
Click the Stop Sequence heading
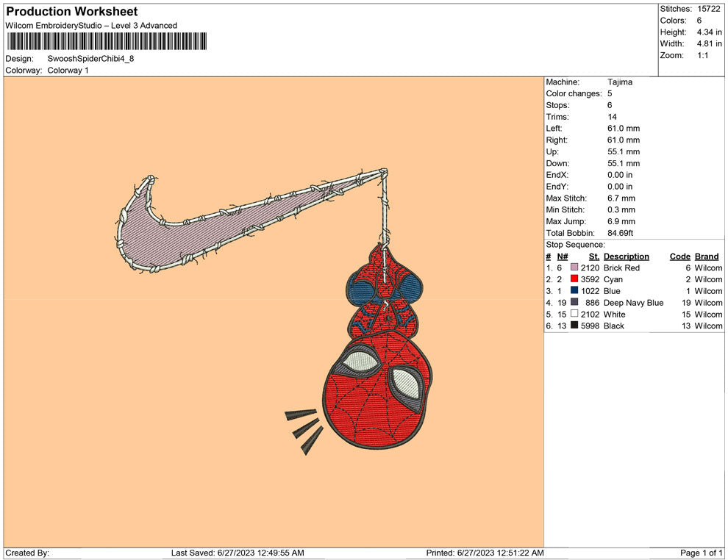pyautogui.click(x=575, y=245)
